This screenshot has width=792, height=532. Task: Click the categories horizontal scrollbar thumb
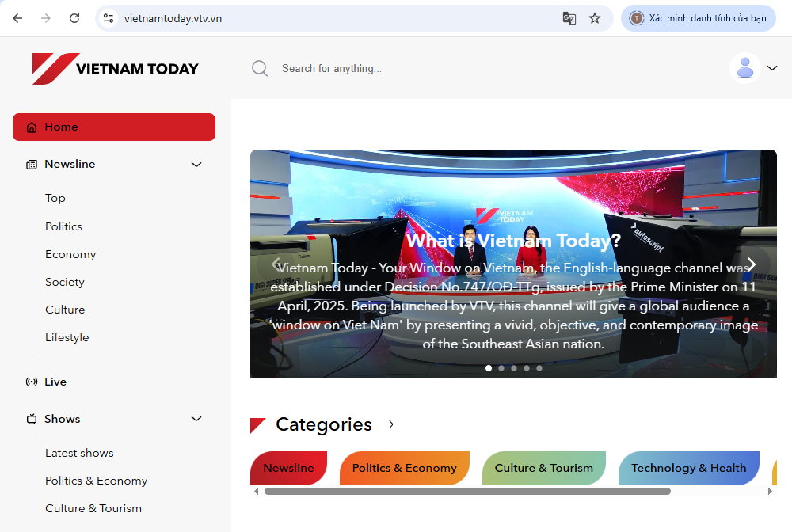point(468,491)
